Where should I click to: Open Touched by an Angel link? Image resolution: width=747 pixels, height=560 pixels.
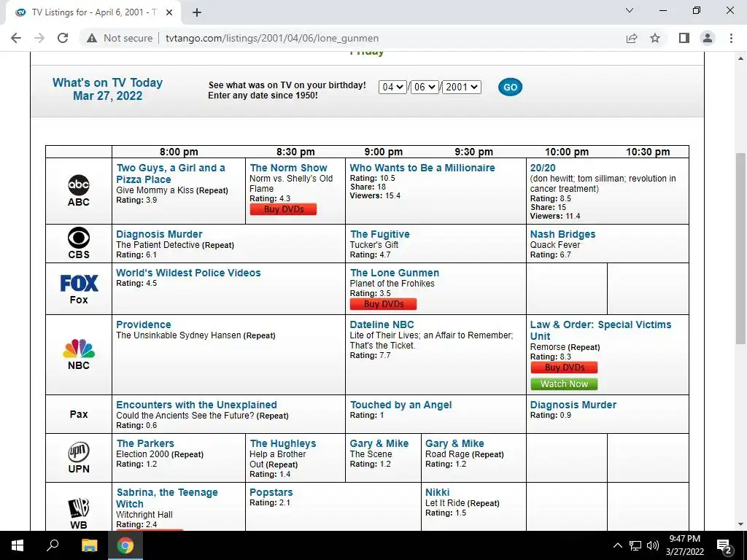(x=400, y=404)
